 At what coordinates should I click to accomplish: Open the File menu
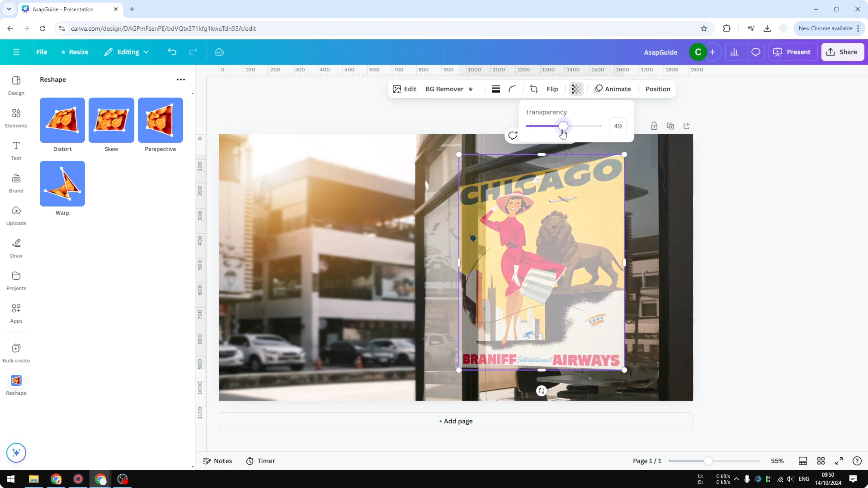click(x=42, y=52)
